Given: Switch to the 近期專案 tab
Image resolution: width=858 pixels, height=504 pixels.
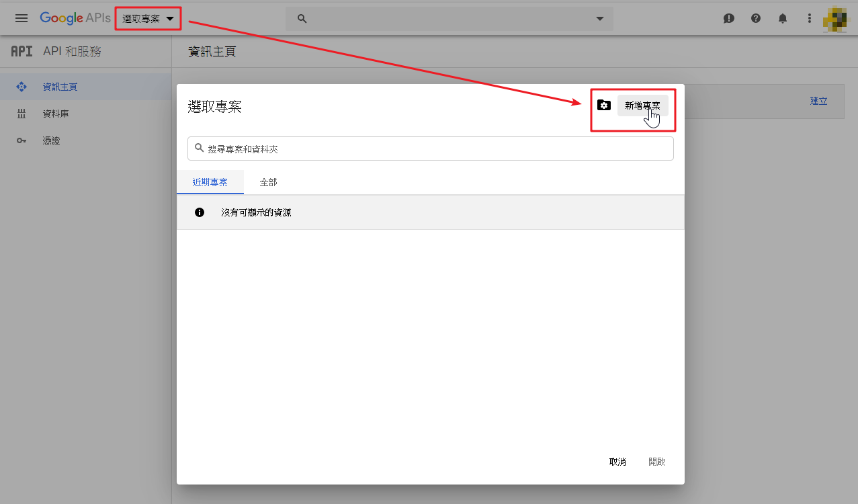Looking at the screenshot, I should click(x=210, y=182).
